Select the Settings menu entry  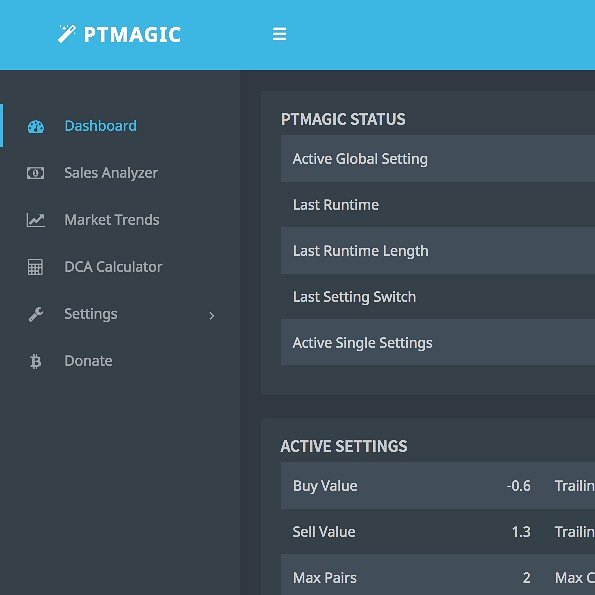tap(91, 314)
